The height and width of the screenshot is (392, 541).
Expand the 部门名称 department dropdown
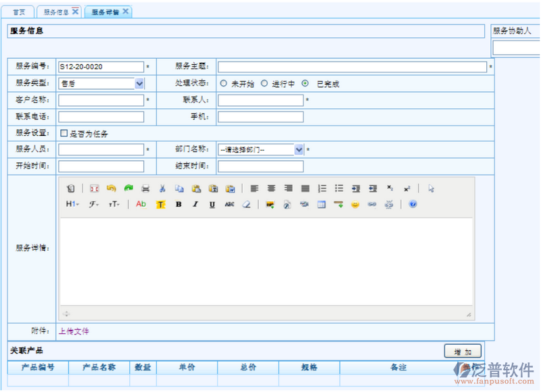click(x=299, y=150)
